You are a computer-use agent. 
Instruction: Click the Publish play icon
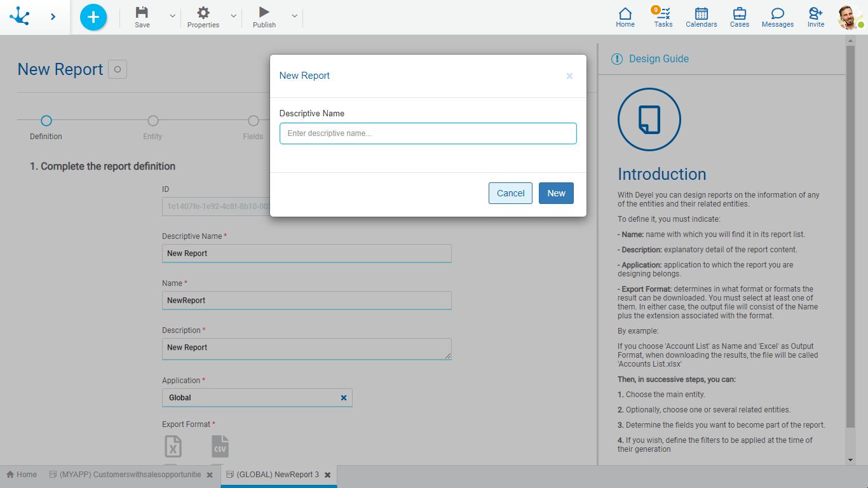pyautogui.click(x=264, y=13)
